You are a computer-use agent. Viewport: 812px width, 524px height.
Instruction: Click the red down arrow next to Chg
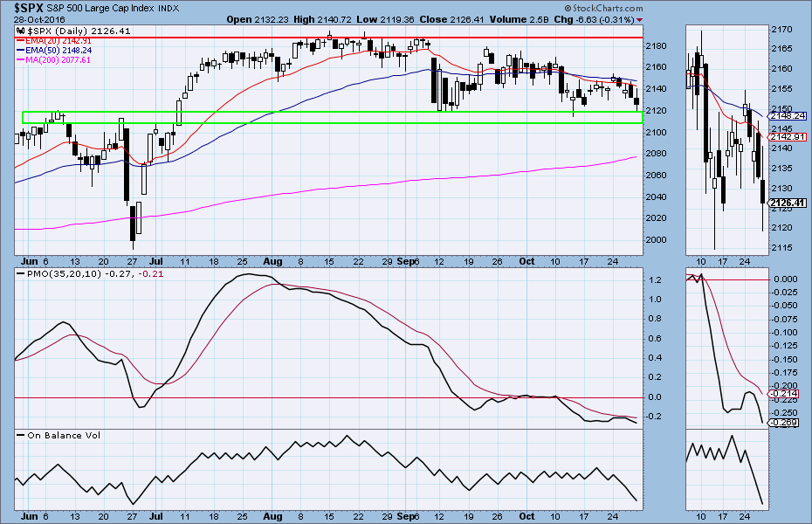(x=639, y=19)
